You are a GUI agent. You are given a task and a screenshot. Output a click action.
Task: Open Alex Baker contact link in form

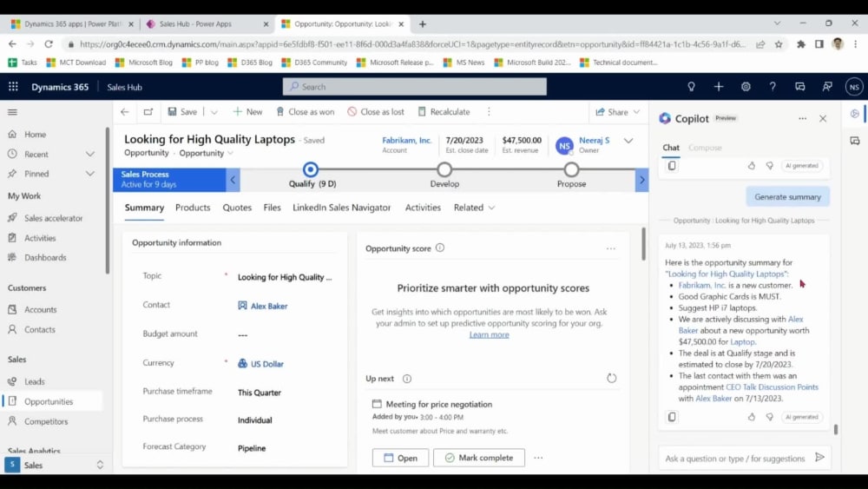click(269, 306)
